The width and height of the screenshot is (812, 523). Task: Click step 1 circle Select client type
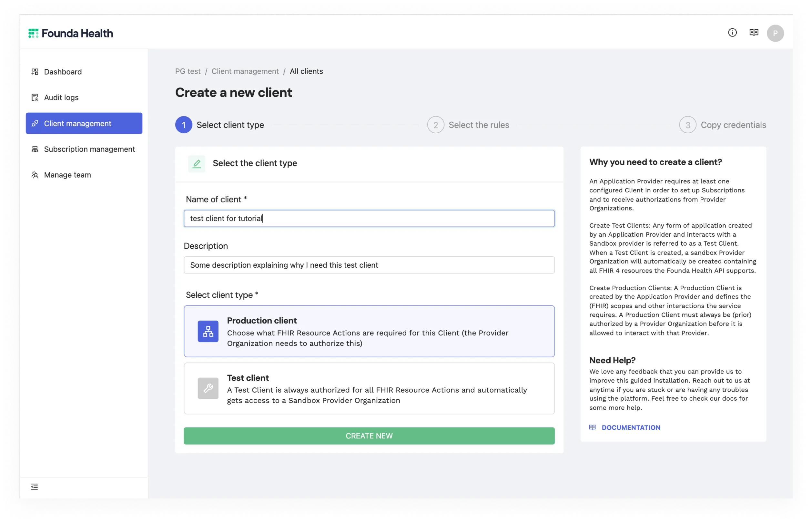pos(184,125)
